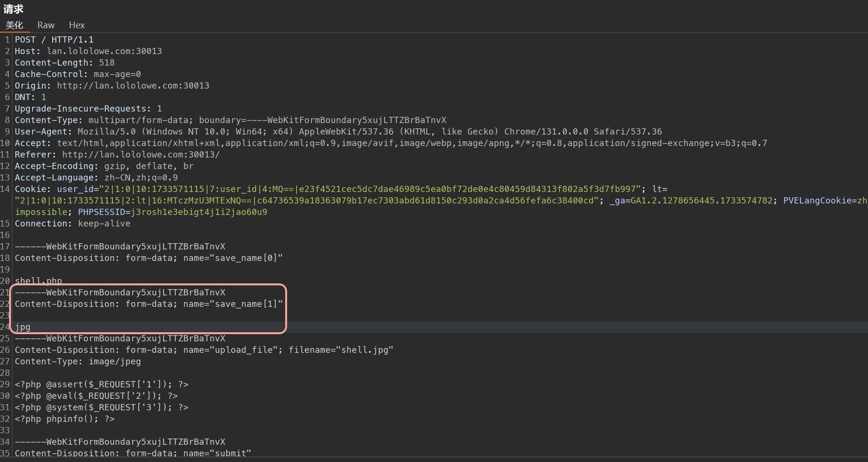
Task: Click the boundary line on line 34
Action: pyautogui.click(x=120, y=442)
